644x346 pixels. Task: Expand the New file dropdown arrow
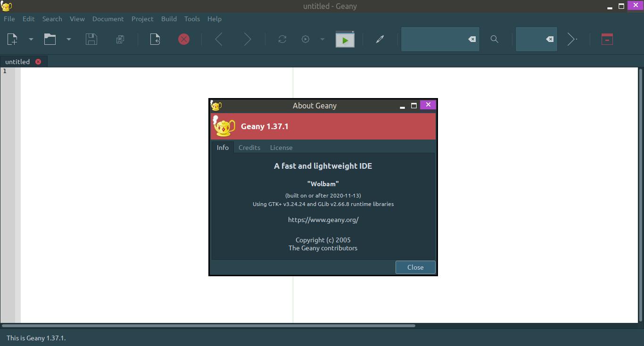point(31,39)
